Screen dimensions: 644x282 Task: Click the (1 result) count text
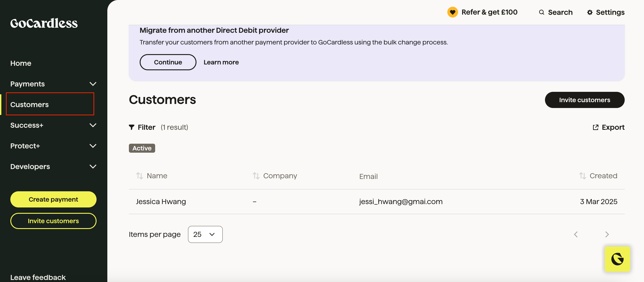pyautogui.click(x=174, y=127)
